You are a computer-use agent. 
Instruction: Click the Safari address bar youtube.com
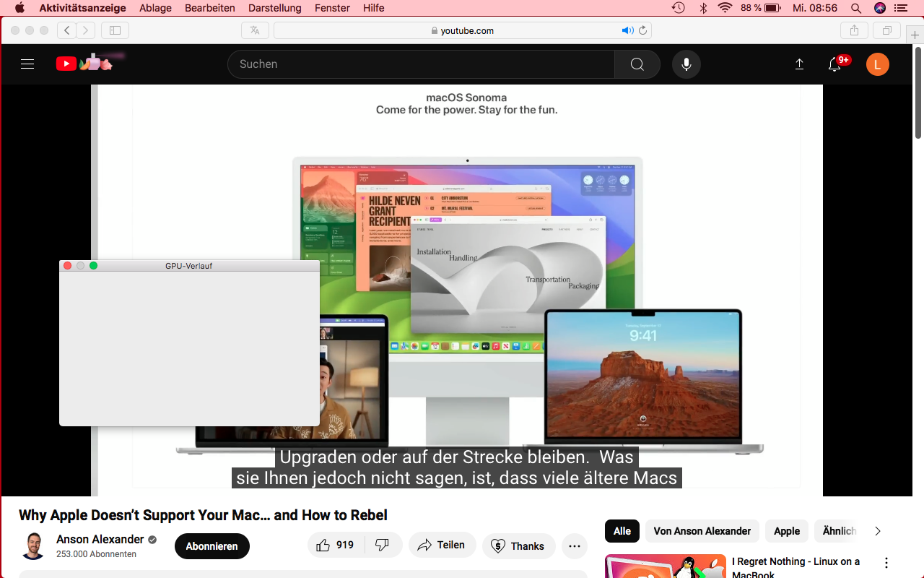point(462,30)
